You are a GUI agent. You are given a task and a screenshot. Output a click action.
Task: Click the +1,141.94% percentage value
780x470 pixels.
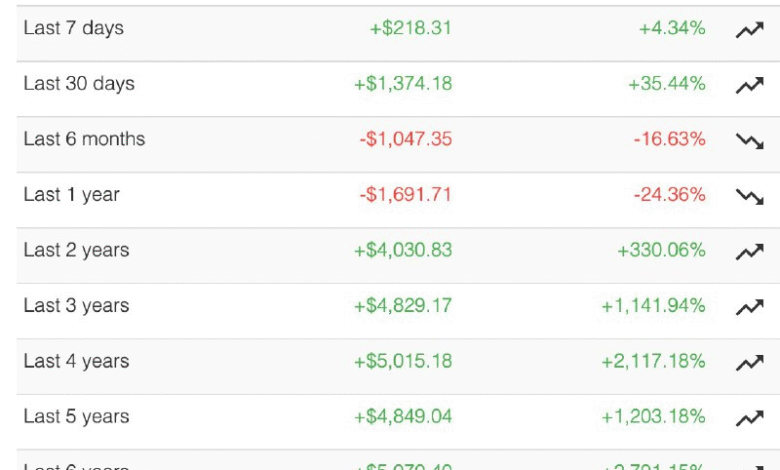pyautogui.click(x=653, y=306)
